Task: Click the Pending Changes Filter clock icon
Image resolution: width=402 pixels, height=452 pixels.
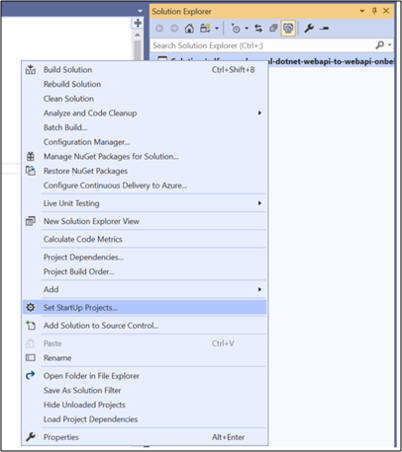Action: [x=235, y=29]
